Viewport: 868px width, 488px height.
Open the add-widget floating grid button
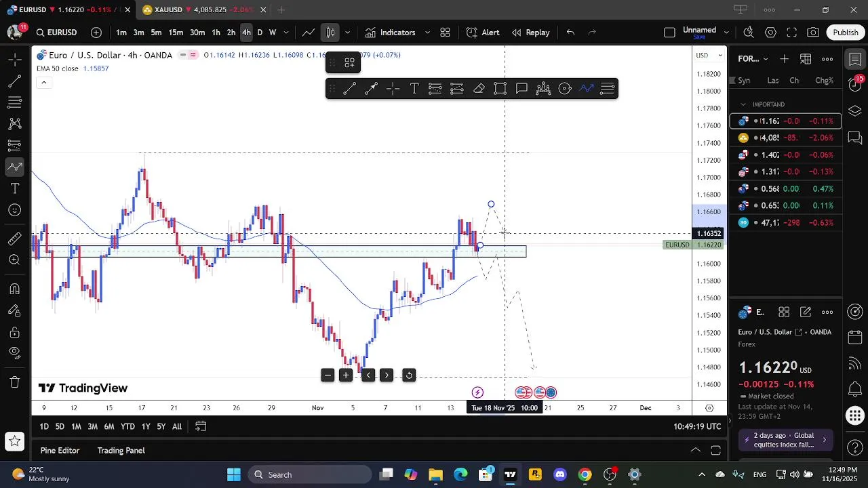(350, 63)
